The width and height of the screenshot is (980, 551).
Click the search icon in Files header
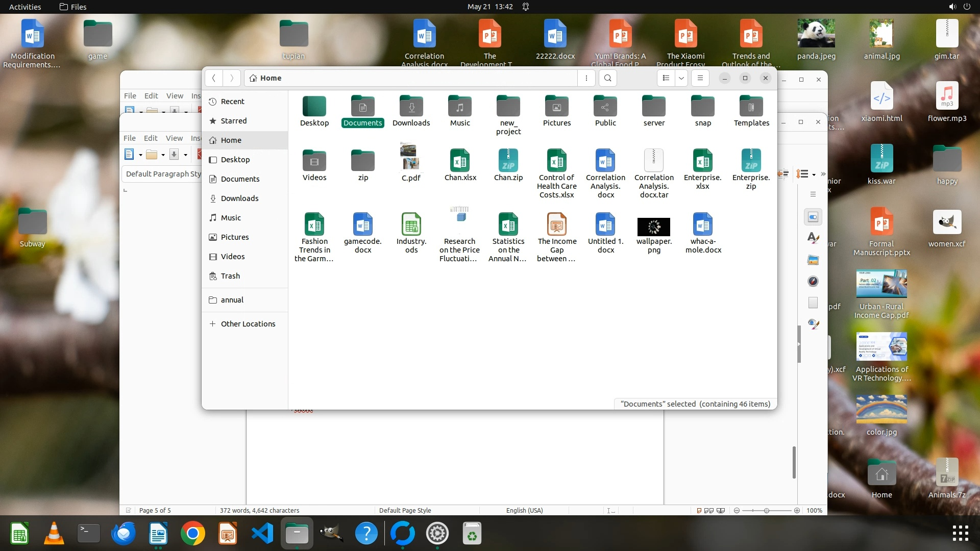[607, 78]
